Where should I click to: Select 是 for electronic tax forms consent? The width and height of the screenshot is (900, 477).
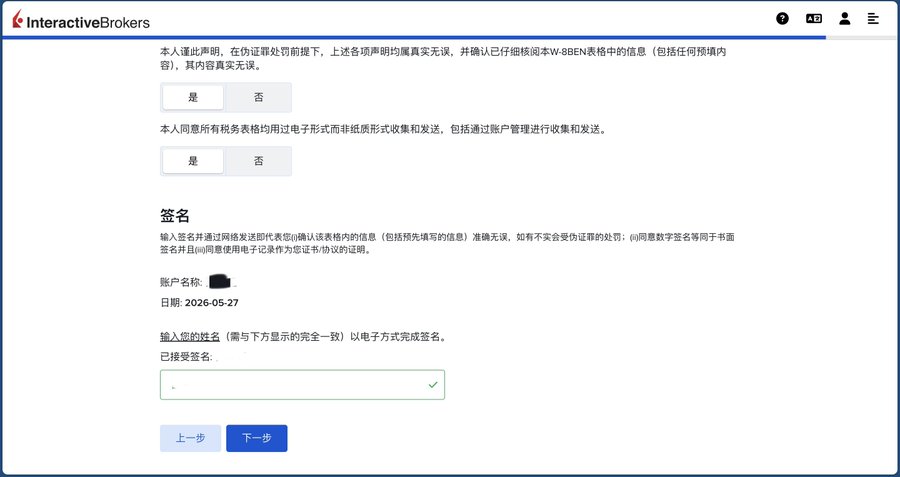[193, 161]
